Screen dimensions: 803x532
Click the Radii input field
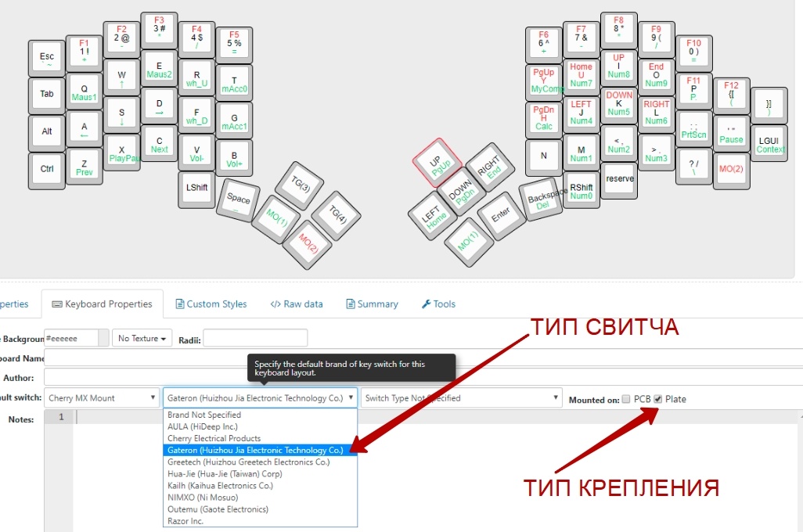255,339
